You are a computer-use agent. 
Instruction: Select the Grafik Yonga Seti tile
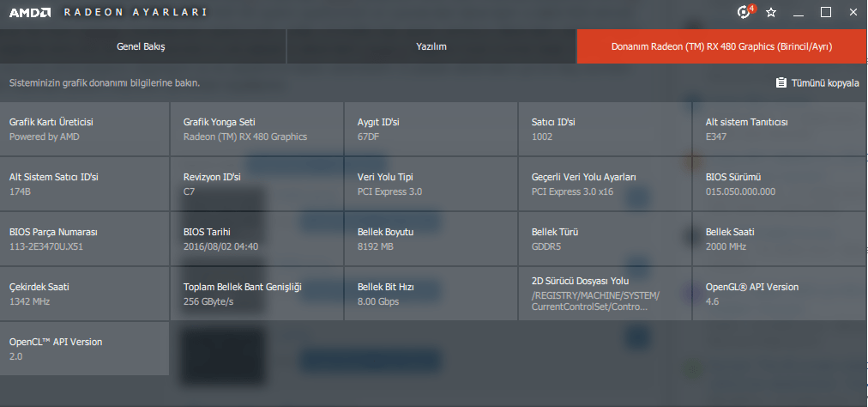pyautogui.click(x=256, y=129)
